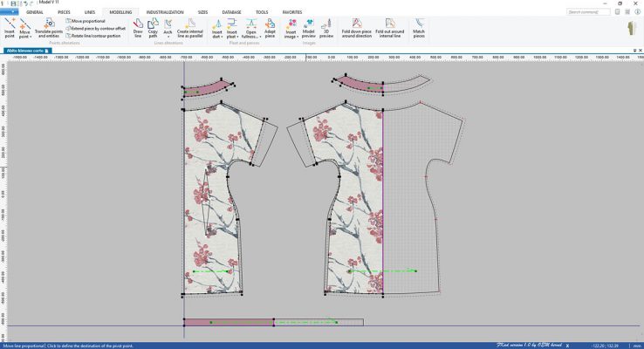Select the Draw line tool
This screenshot has height=349, width=644.
138,28
